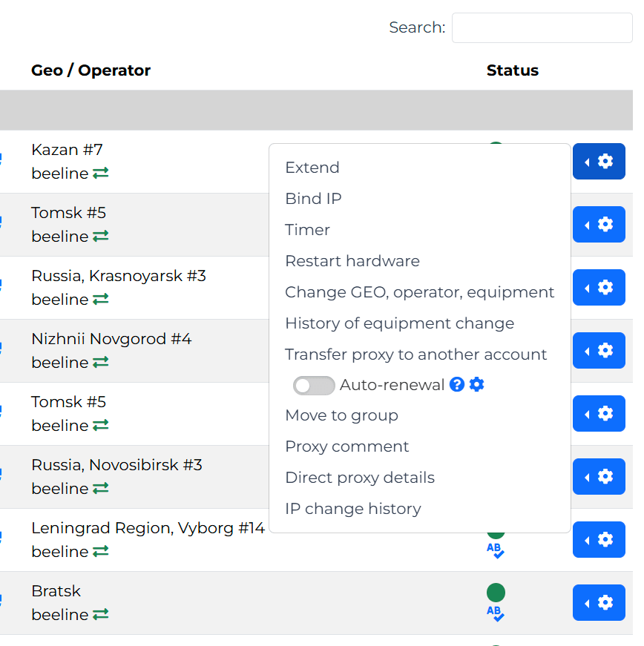Toggle the Auto-renewal switch
Screen dimensions: 644x646
pos(314,385)
